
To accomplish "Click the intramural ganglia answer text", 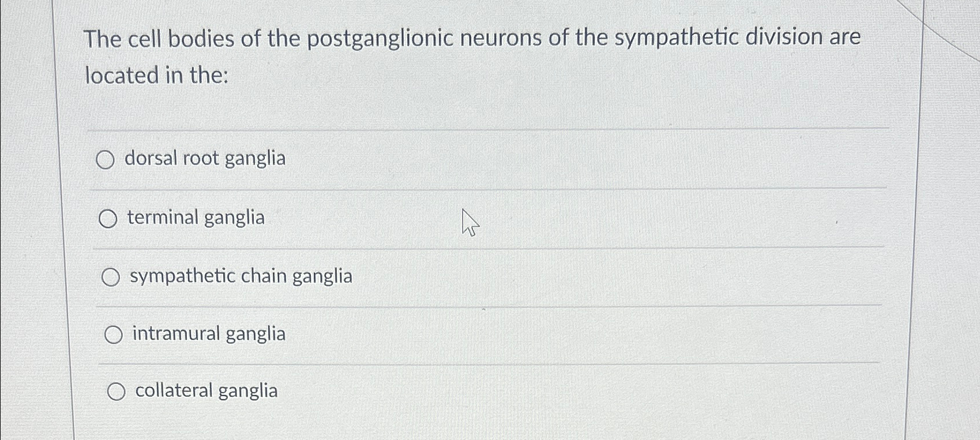I will pyautogui.click(x=207, y=334).
